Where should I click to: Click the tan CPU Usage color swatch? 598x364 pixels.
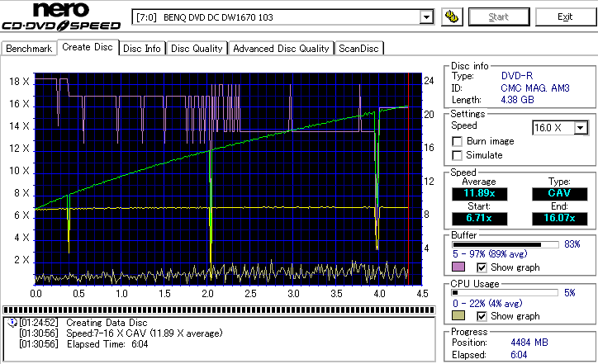pyautogui.click(x=458, y=315)
